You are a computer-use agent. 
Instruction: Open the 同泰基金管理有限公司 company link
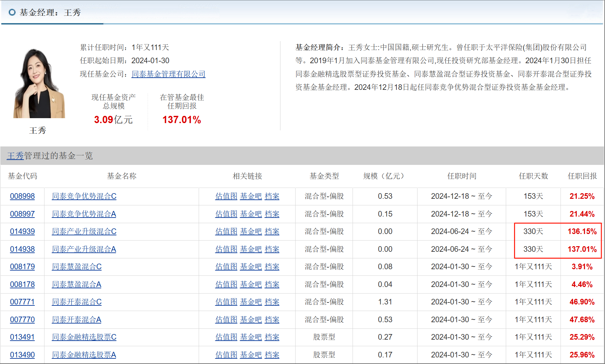pos(168,74)
